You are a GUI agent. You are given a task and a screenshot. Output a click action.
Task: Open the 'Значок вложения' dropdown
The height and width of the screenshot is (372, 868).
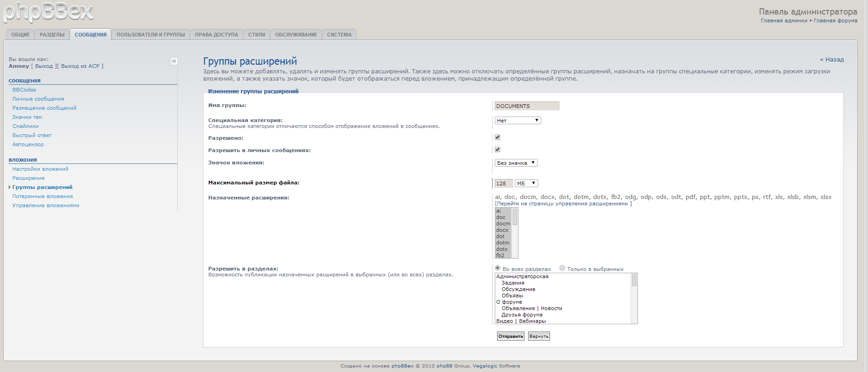point(516,163)
